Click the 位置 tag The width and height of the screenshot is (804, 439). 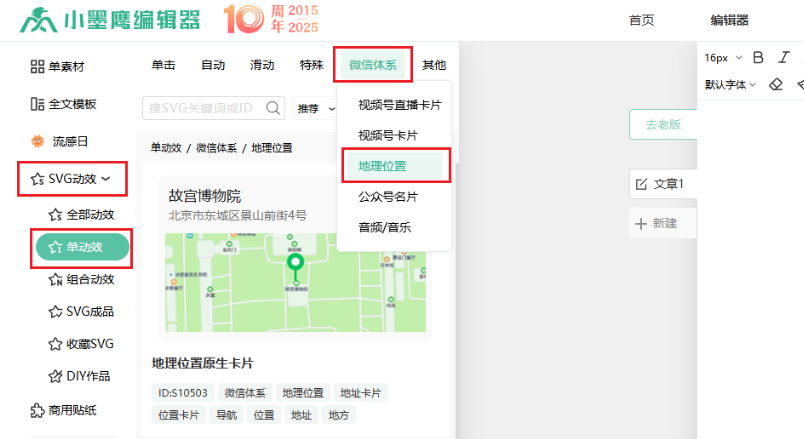(x=264, y=415)
